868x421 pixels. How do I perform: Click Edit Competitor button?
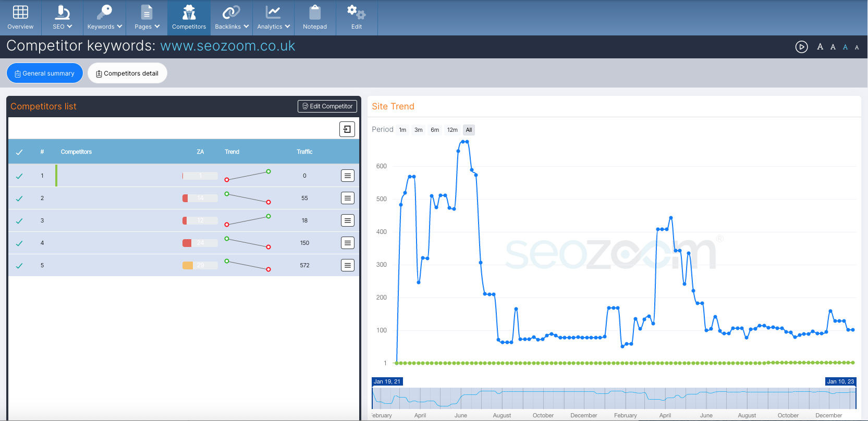[327, 106]
